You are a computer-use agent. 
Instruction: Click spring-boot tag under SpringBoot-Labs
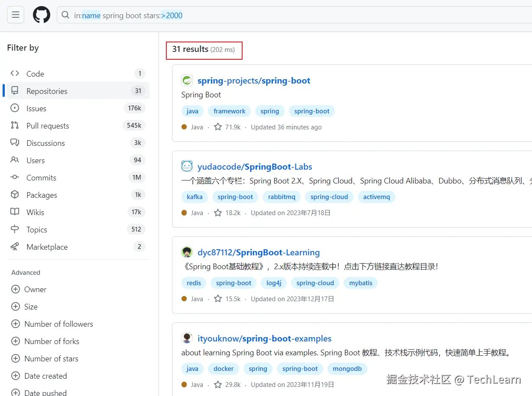235,197
